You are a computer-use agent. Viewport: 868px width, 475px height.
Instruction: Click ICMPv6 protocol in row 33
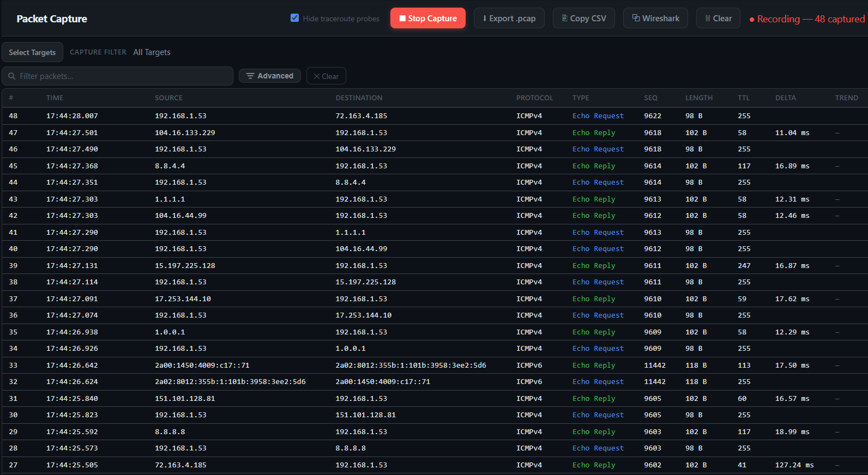[529, 366]
